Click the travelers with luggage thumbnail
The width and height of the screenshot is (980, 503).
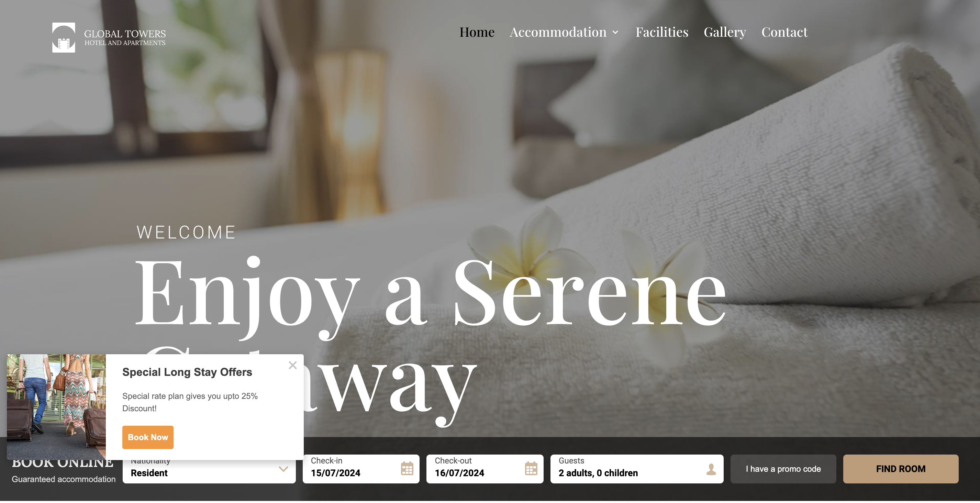[56, 407]
